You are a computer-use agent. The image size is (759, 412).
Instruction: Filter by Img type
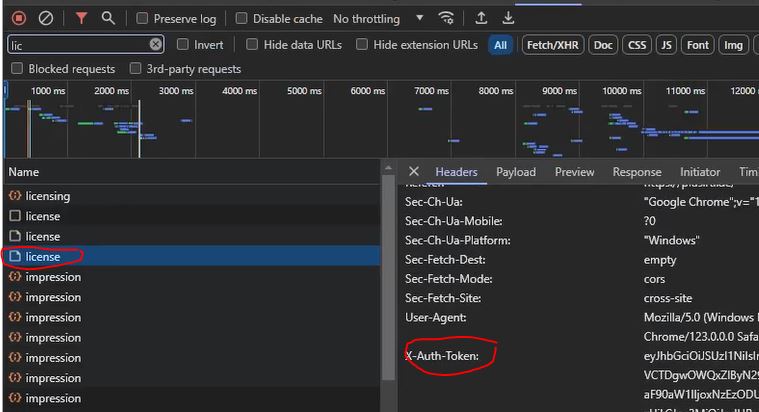[x=733, y=45]
